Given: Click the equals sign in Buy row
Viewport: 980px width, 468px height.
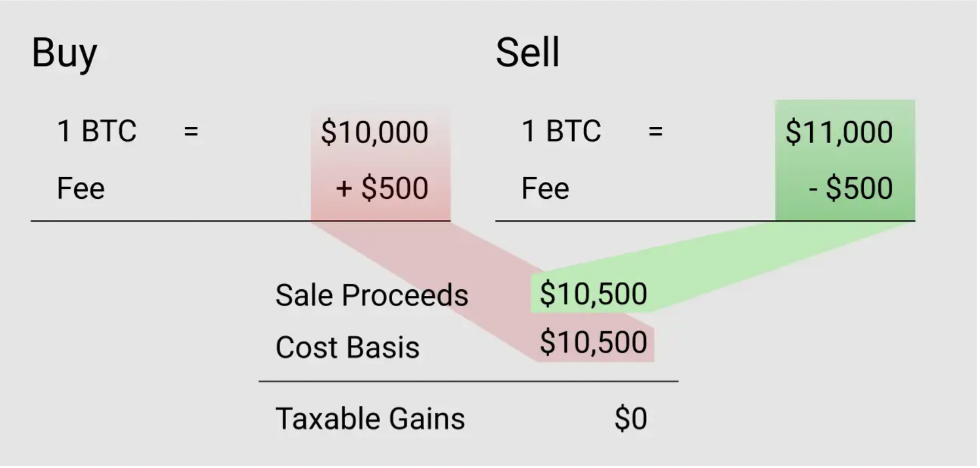Looking at the screenshot, I should tap(191, 132).
